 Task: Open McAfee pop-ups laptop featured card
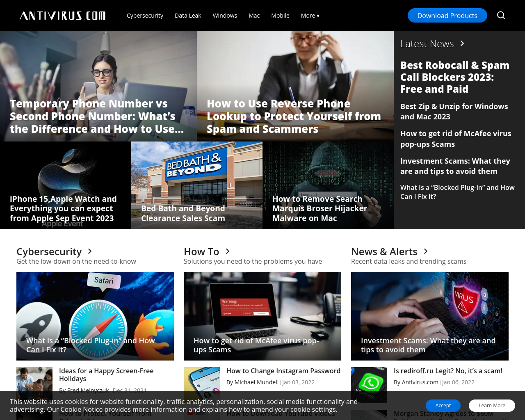[x=262, y=316]
